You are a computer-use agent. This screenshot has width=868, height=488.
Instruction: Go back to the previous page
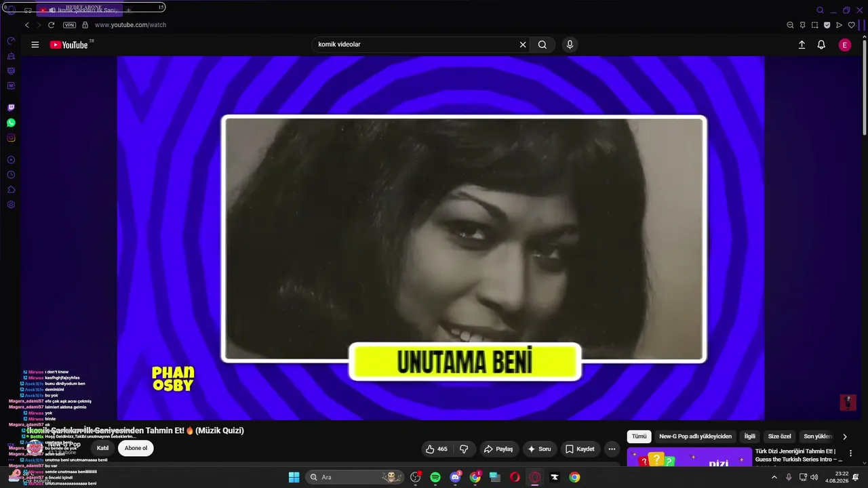point(27,25)
